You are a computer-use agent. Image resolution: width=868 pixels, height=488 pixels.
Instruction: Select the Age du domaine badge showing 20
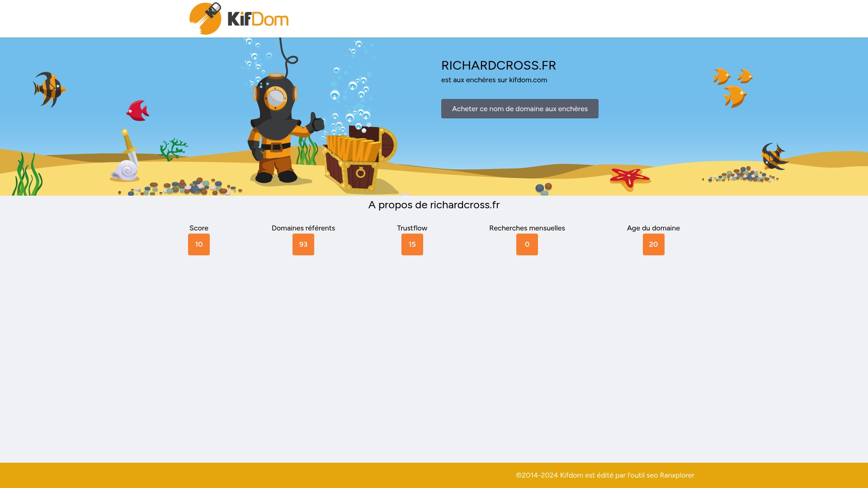[653, 244]
